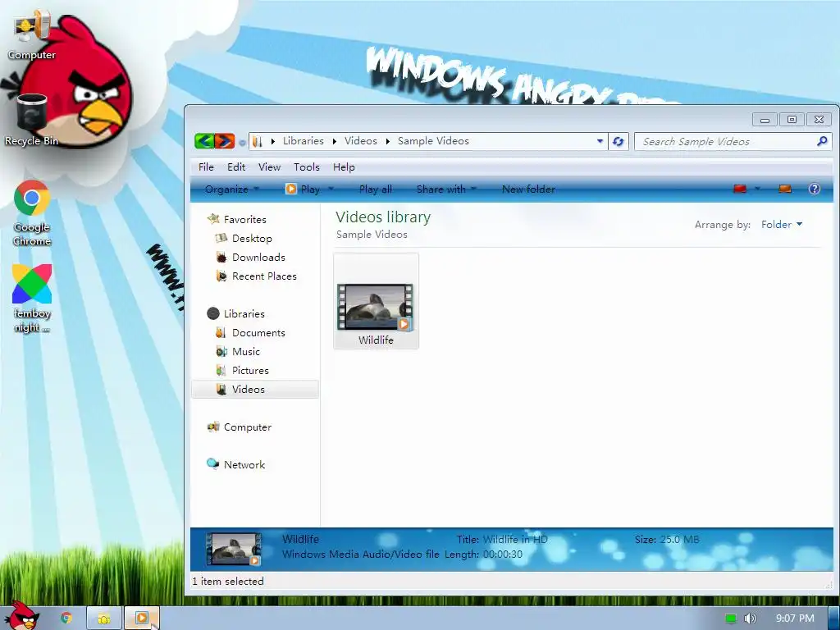Click Libraries in the address breadcrumb
This screenshot has height=630, width=840.
[x=304, y=141]
